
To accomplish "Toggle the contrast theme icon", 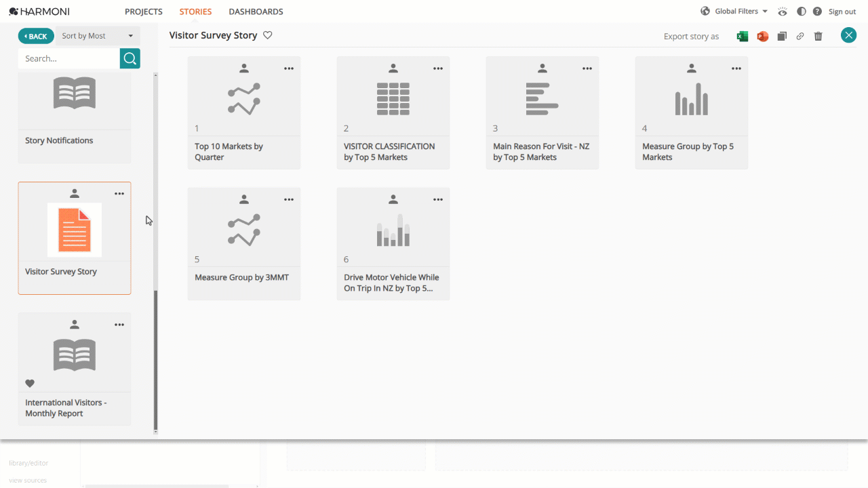I will coord(802,12).
